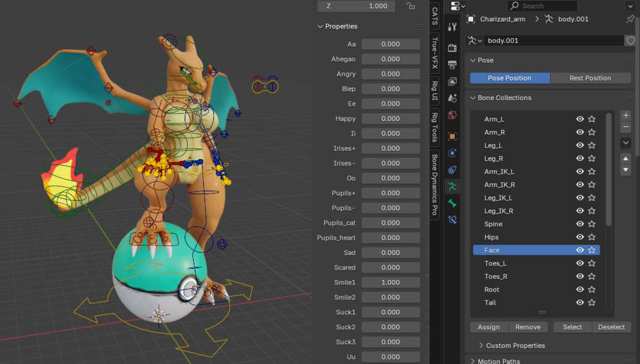Toggle solo star for Root collection
The image size is (640, 364).
(592, 290)
